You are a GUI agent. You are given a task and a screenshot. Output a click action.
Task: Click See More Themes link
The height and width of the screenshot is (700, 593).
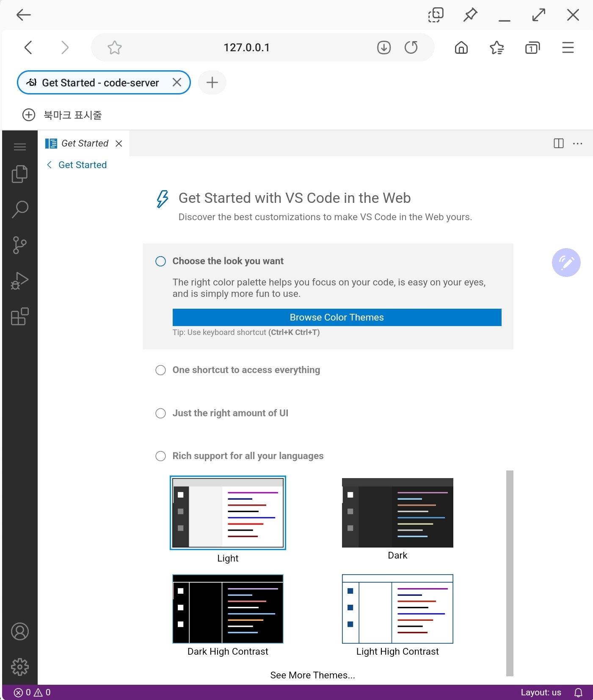pyautogui.click(x=312, y=675)
